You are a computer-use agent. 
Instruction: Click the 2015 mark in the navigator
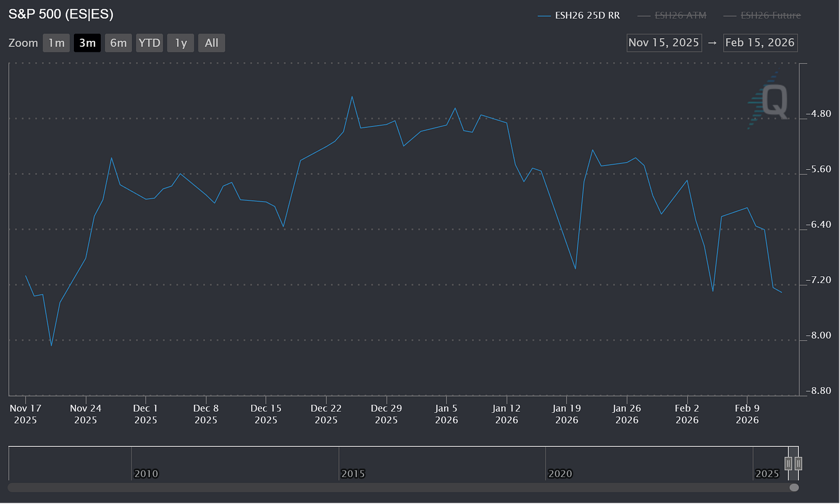click(x=353, y=473)
